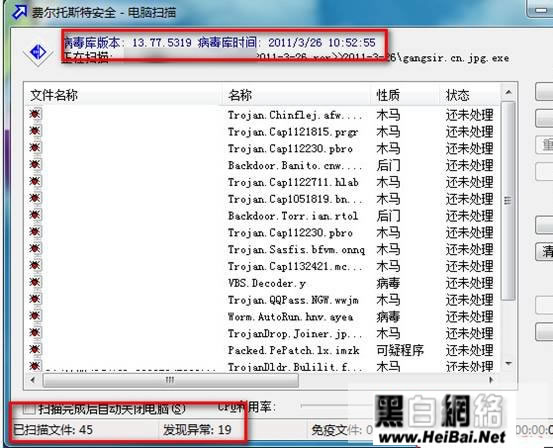The width and height of the screenshot is (553, 448).
Task: Click the right arrow of horizontal scrollbar
Action: coord(491,380)
